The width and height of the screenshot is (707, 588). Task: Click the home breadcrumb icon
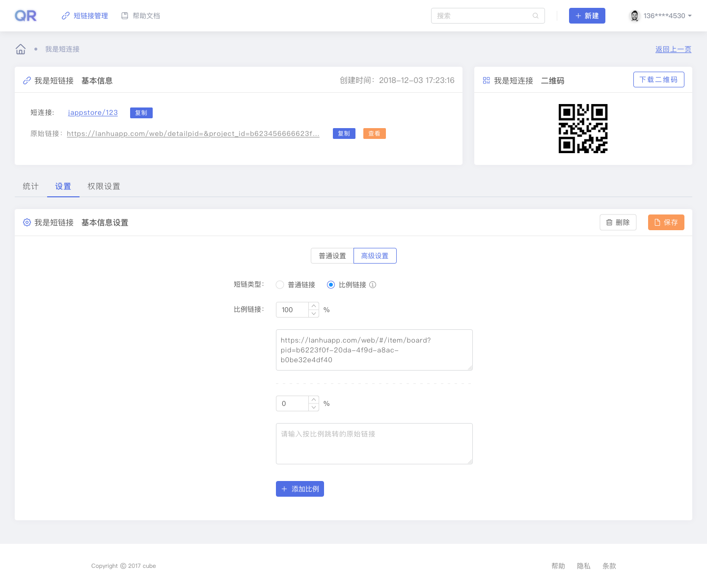20,49
